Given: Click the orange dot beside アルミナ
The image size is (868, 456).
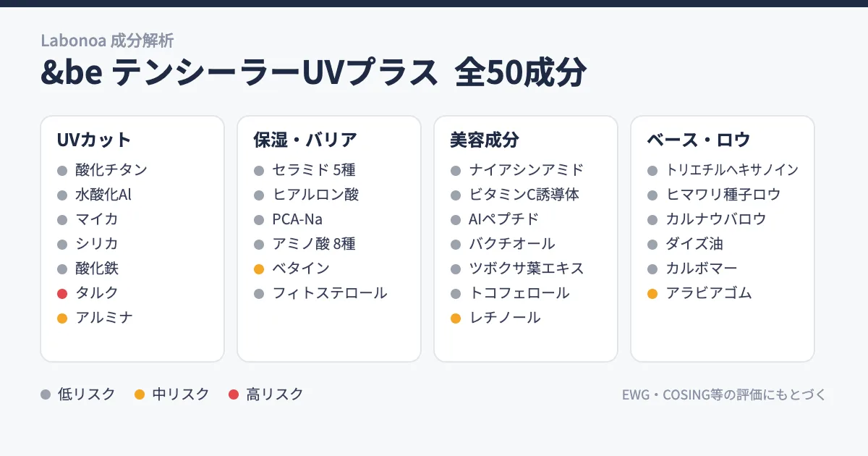Looking at the screenshot, I should [x=62, y=318].
